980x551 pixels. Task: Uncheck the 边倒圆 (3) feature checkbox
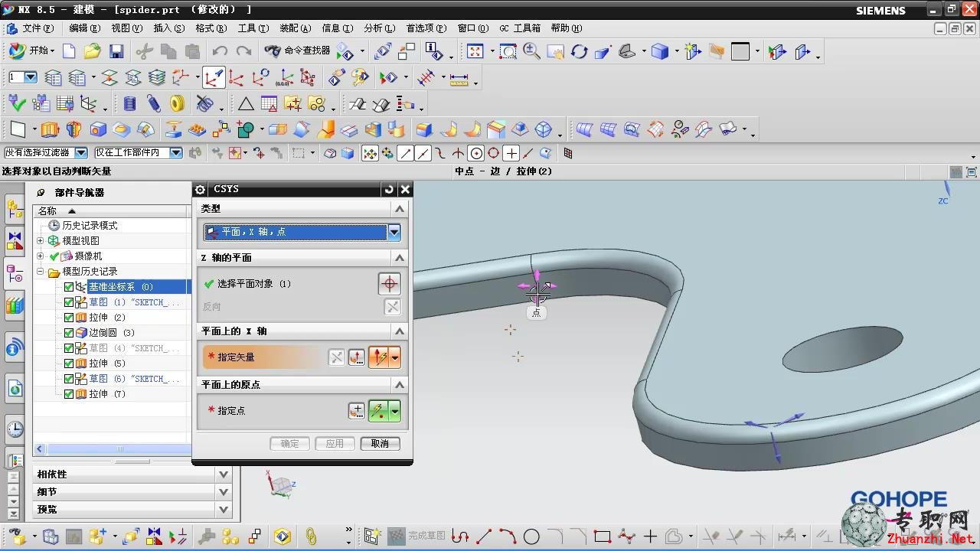[69, 333]
